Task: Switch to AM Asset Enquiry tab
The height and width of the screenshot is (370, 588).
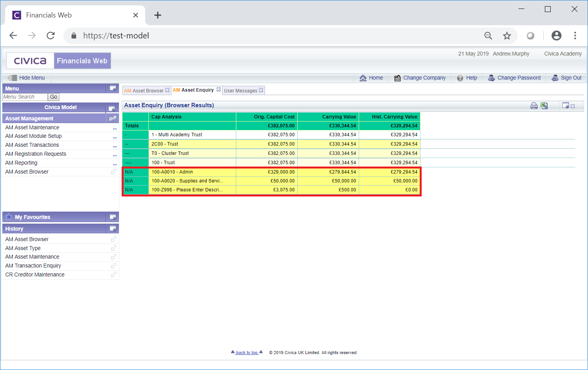Action: pyautogui.click(x=194, y=90)
